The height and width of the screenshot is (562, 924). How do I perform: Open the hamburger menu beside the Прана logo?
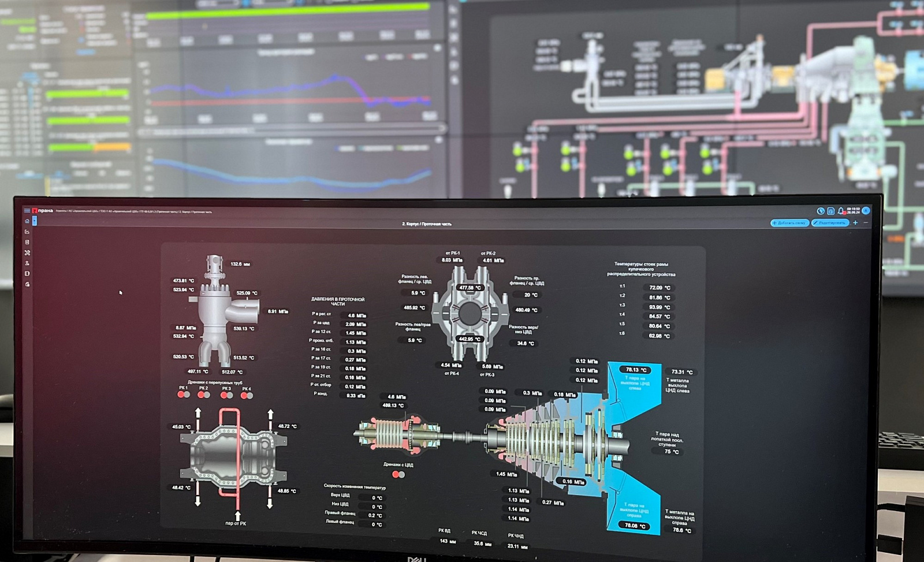click(27, 210)
